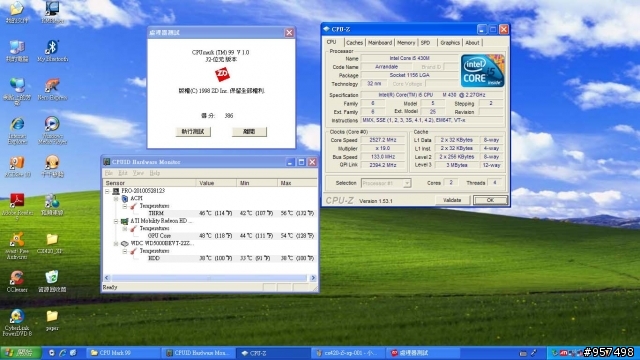Click the Intel Core i5 logo in CPU-Z
The width and height of the screenshot is (640, 360).
click(x=482, y=71)
